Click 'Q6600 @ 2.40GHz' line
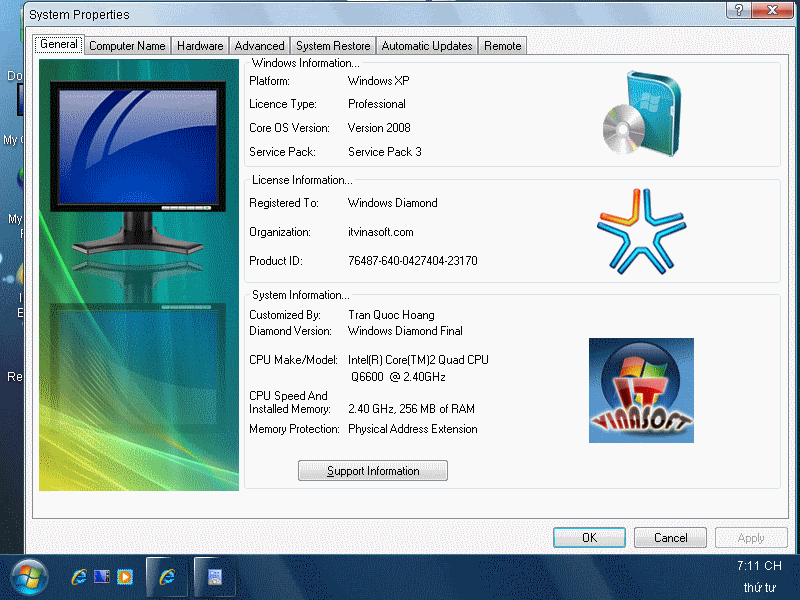The height and width of the screenshot is (600, 800). pyautogui.click(x=398, y=377)
